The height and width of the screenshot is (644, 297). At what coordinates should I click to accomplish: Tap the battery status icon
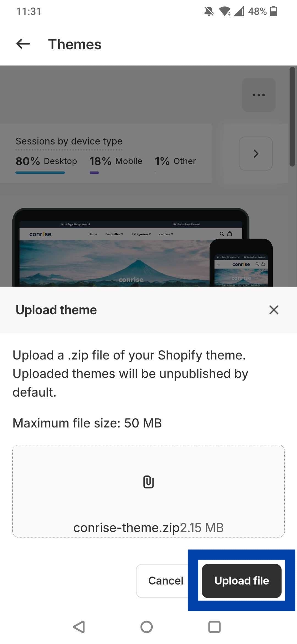click(274, 11)
